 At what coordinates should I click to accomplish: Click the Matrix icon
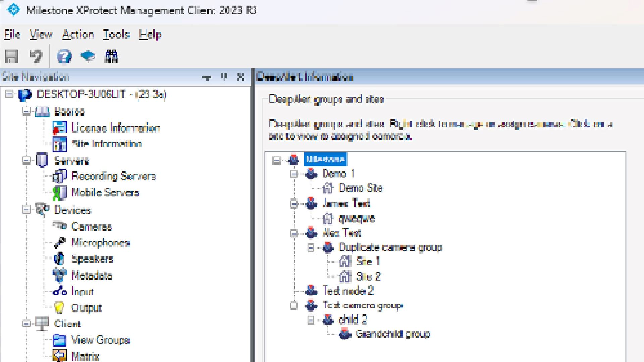[60, 355]
